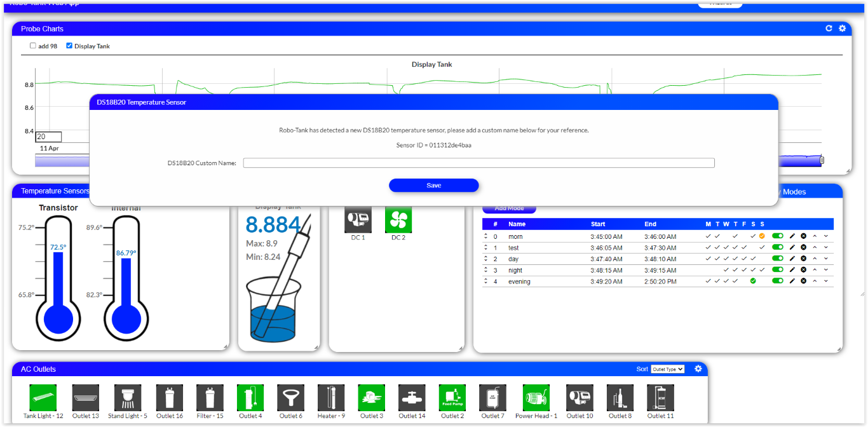
Task: Click the DS18B20 Custom Name field
Action: pos(478,163)
